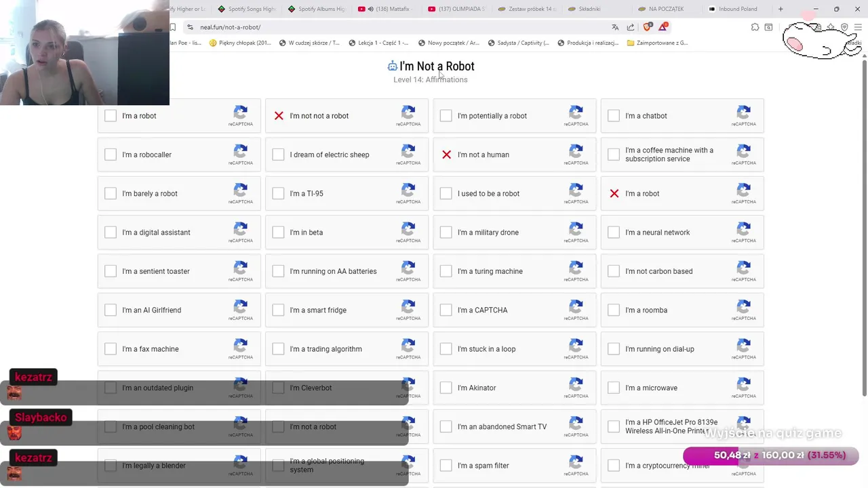Open the "W cudzej skórze" bookmark
The width and height of the screenshot is (868, 488).
[x=309, y=43]
